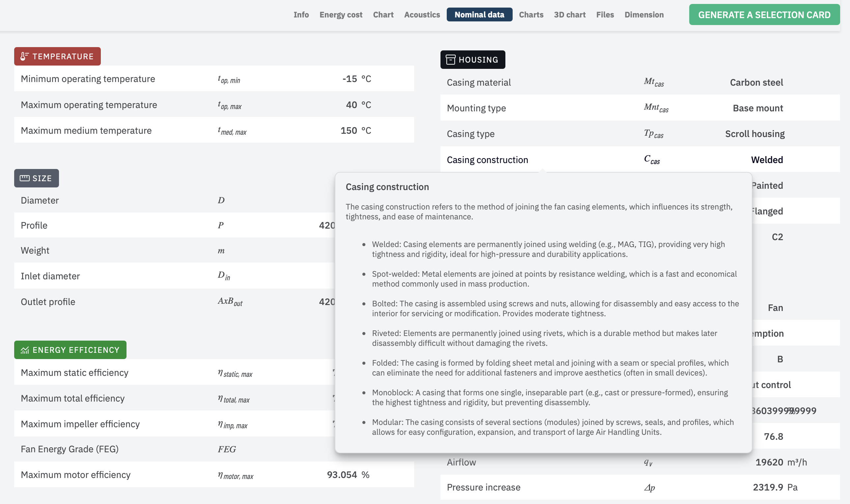
Task: Click the 19620 m³/h airflow value
Action: pos(781,462)
